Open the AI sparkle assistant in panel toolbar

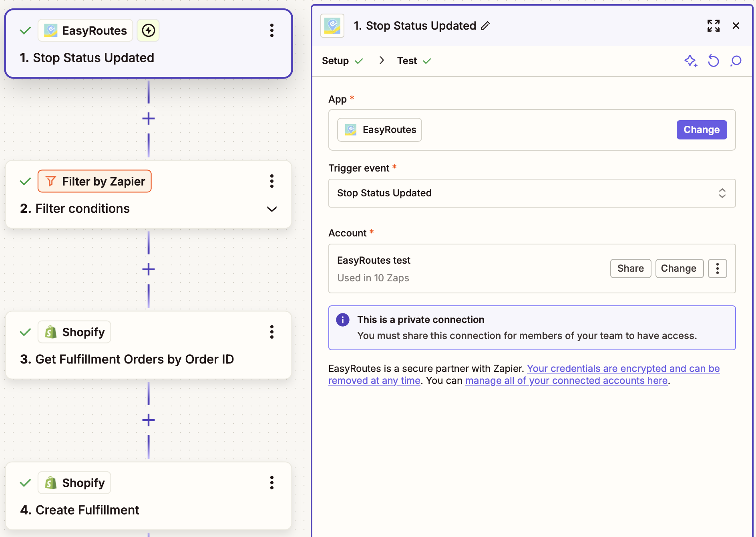click(691, 61)
